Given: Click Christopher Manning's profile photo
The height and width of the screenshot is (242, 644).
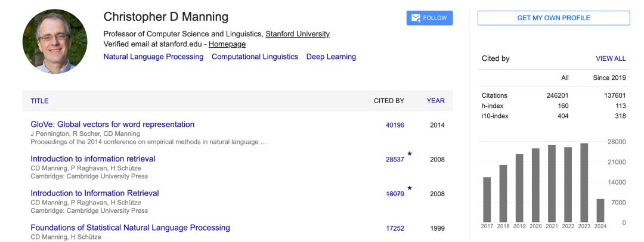Looking at the screenshot, I should click(x=54, y=41).
